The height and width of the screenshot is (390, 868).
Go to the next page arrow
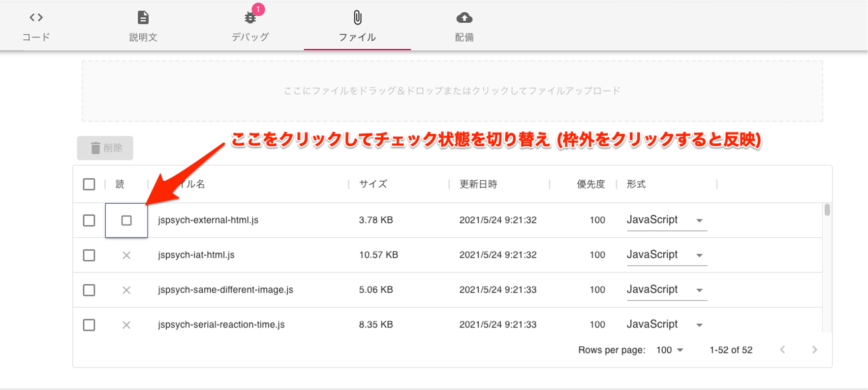[x=814, y=350]
